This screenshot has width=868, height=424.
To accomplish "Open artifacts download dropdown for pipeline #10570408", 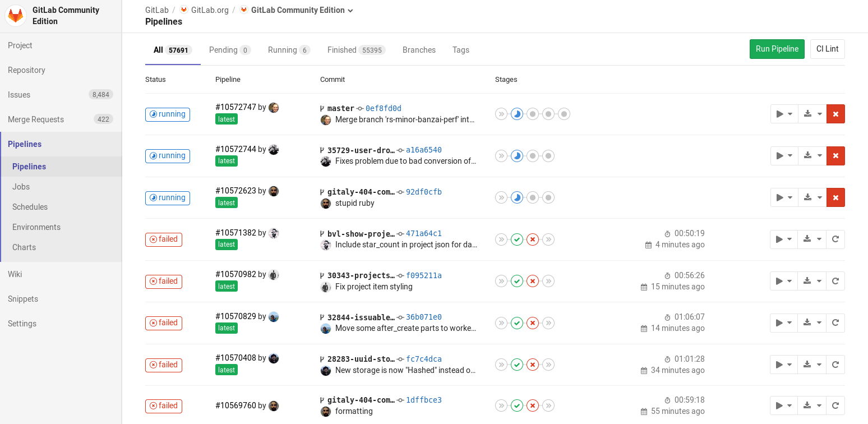I will (x=812, y=365).
